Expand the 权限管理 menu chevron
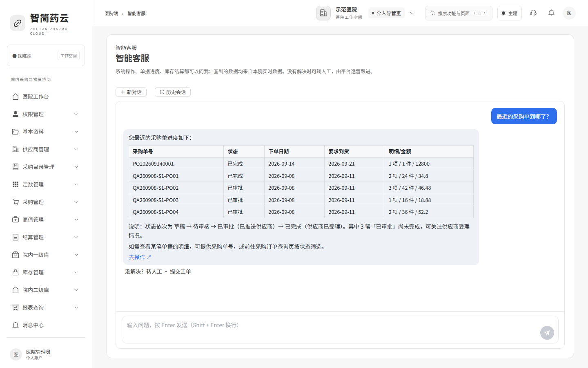 pyautogui.click(x=76, y=114)
